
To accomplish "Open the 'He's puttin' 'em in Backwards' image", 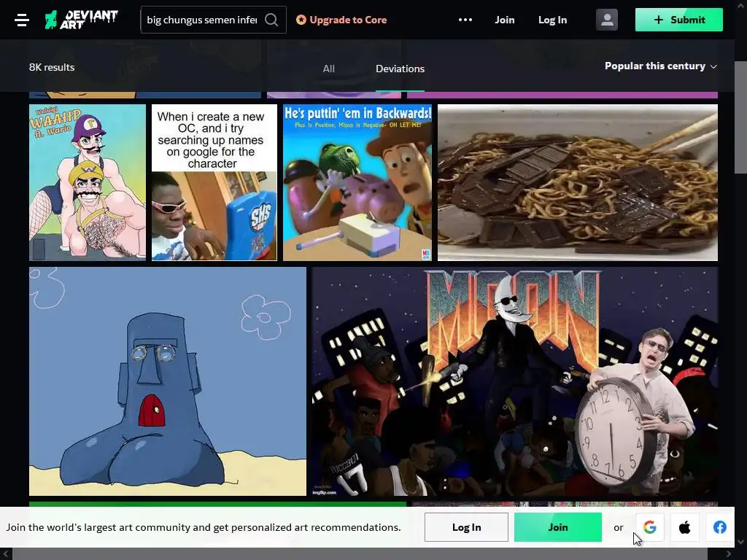I will (357, 182).
